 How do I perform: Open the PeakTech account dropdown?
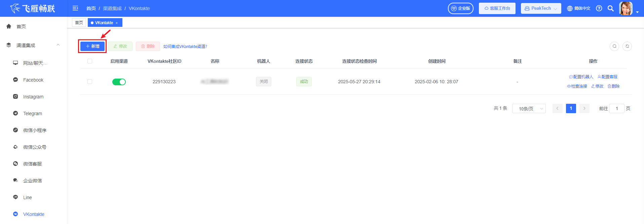541,8
